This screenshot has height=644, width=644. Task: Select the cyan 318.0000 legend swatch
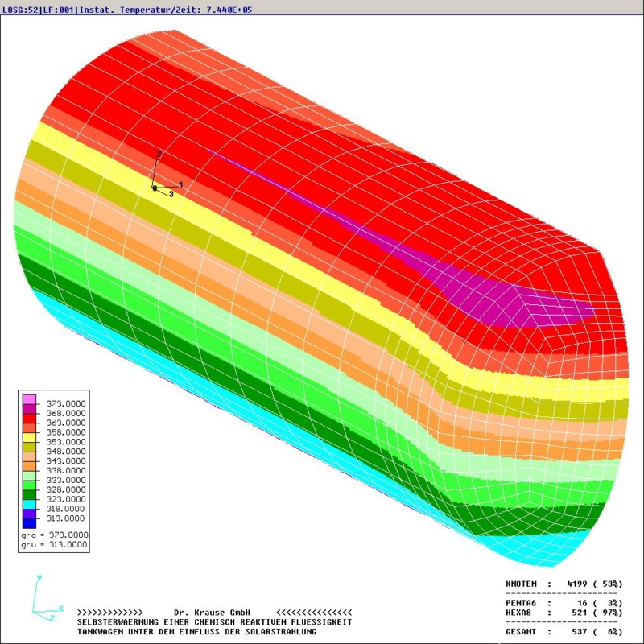29,505
